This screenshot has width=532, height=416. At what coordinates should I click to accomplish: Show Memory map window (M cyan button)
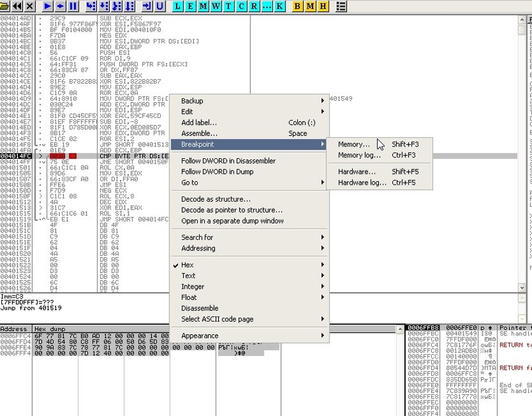[204, 6]
